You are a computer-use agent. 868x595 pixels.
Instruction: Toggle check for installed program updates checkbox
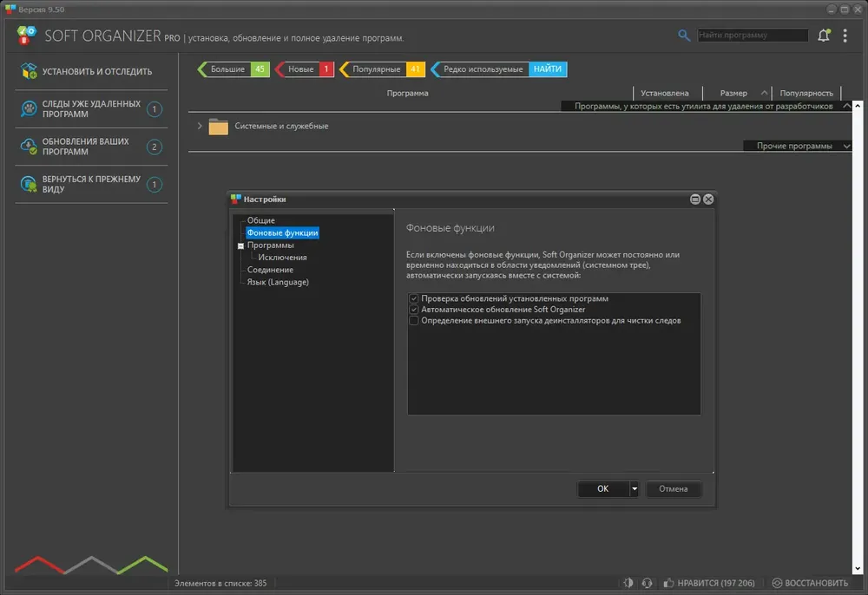tap(413, 298)
